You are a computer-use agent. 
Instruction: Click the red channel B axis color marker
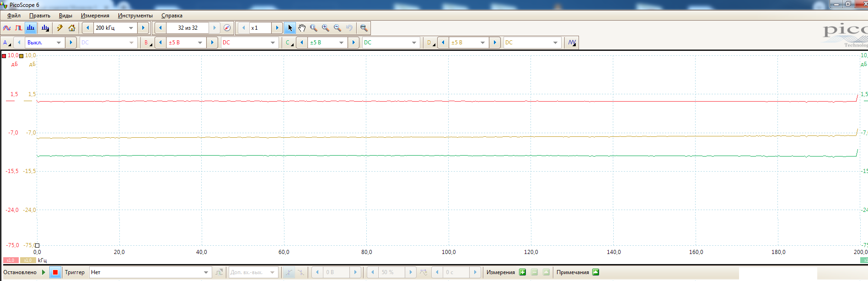coord(4,56)
